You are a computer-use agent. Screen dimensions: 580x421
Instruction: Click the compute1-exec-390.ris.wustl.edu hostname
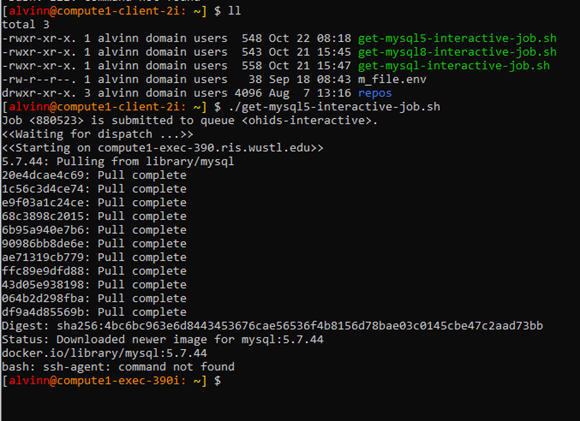[204, 148]
